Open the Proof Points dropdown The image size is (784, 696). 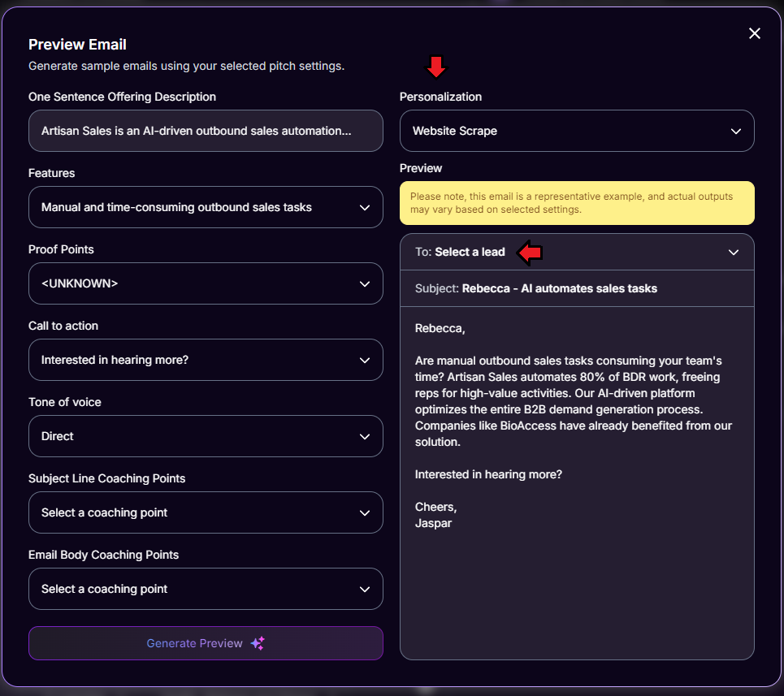(206, 283)
